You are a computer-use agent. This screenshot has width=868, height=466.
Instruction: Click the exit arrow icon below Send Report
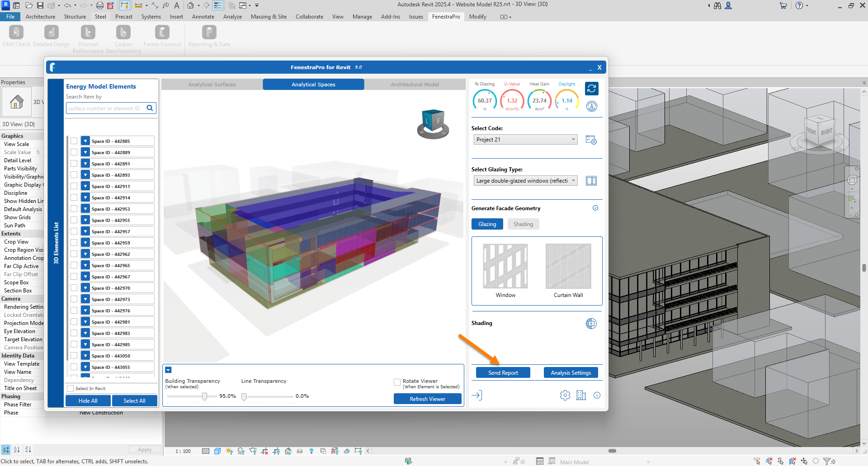point(476,395)
